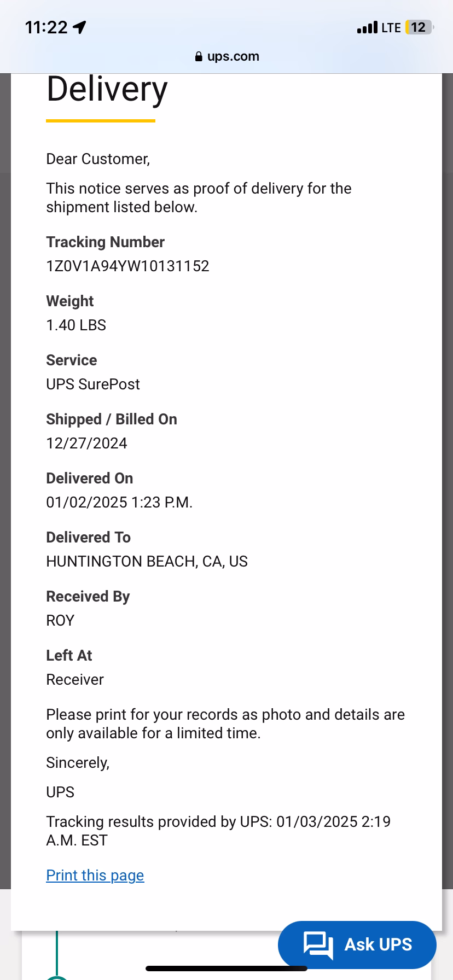Tap the delivered date 01/02/2025 1:23 P.M.
The image size is (453, 980).
point(119,503)
